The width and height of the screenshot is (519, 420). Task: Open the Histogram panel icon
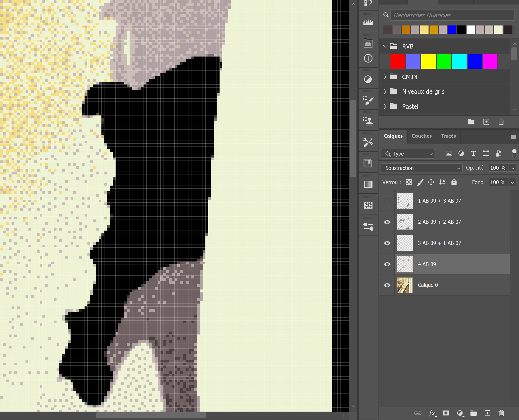pyautogui.click(x=368, y=23)
